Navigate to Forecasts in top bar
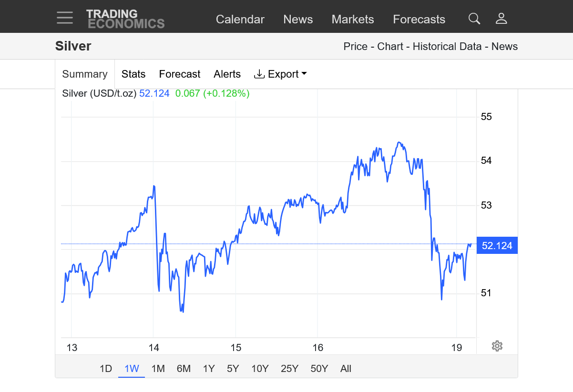Viewport: 573px width, 392px height. pyautogui.click(x=419, y=20)
